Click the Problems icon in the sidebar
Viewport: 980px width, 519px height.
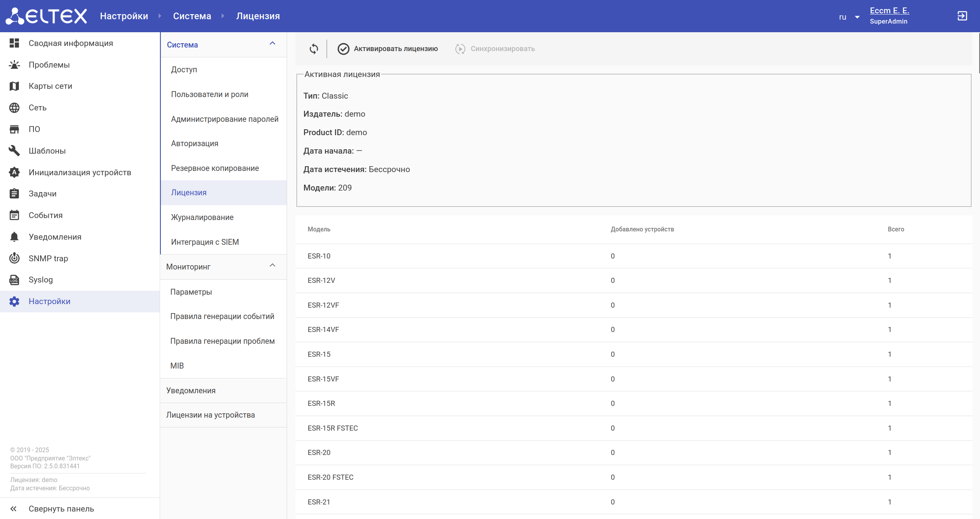coord(15,65)
